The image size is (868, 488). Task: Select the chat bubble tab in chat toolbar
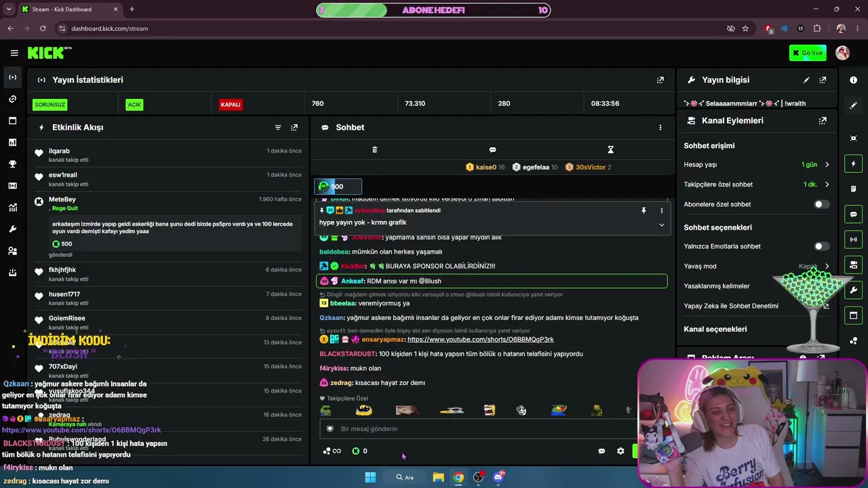point(492,150)
